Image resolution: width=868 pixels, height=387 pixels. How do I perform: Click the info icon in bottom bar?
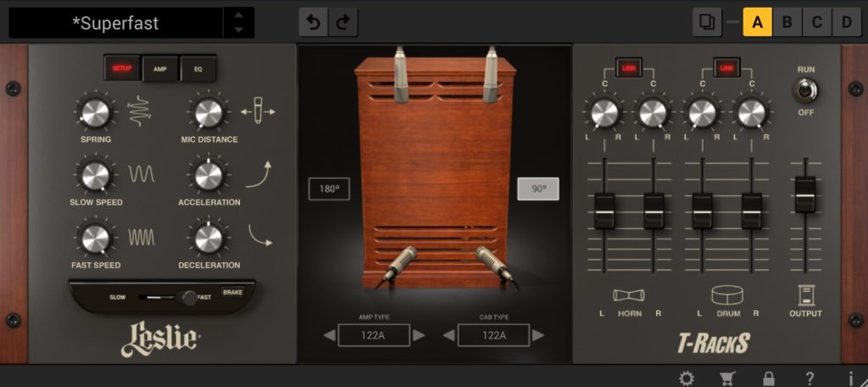(x=850, y=379)
